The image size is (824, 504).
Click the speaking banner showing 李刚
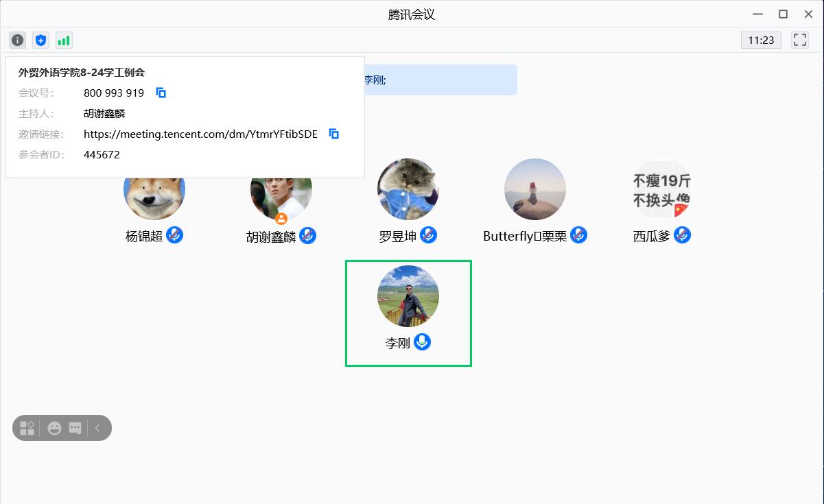click(x=440, y=80)
